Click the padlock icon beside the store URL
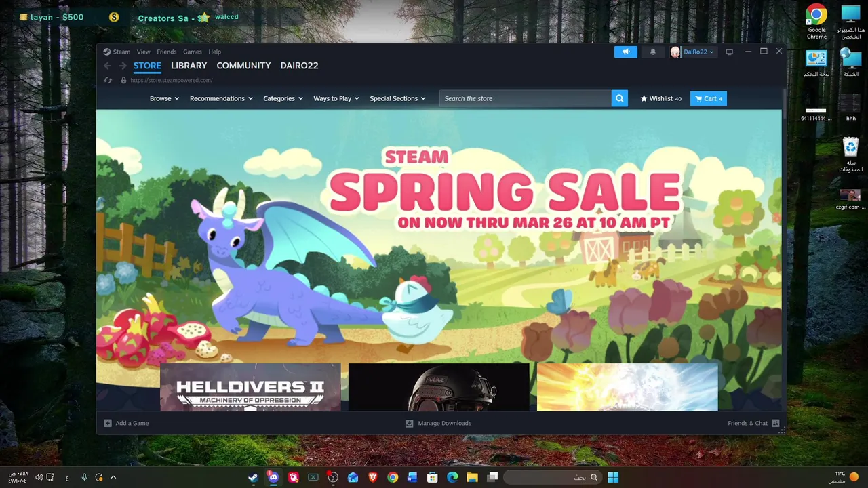The image size is (868, 488). click(x=123, y=80)
